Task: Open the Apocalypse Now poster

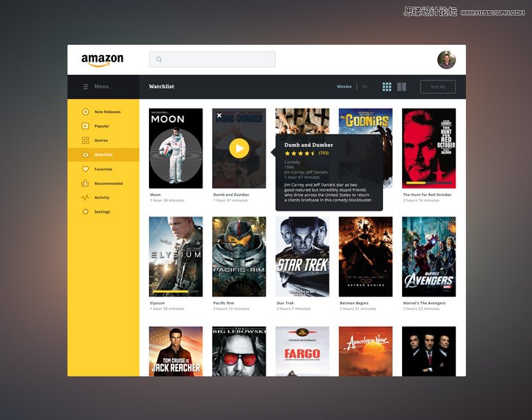Action: click(x=365, y=352)
